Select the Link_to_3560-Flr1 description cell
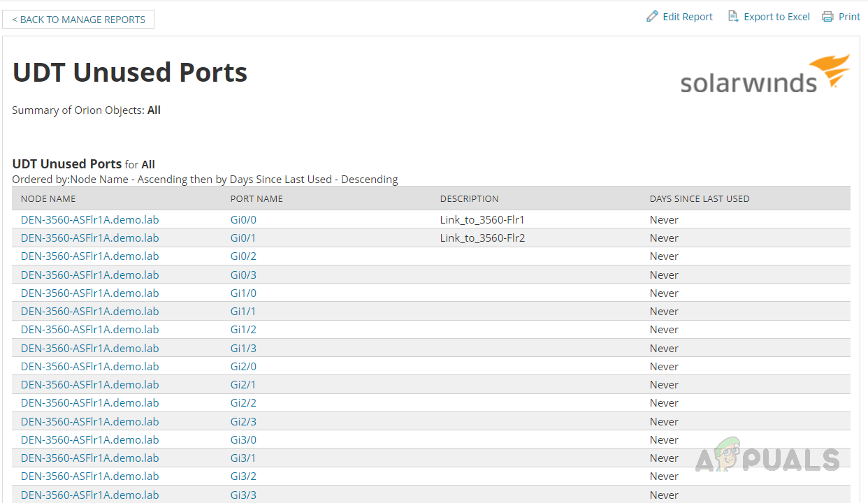The height and width of the screenshot is (503, 868). (482, 219)
